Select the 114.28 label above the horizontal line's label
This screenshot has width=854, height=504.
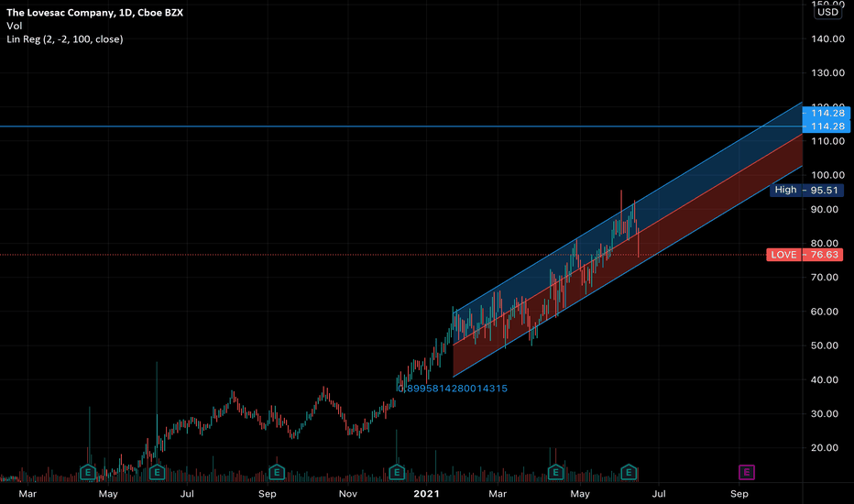click(x=827, y=114)
